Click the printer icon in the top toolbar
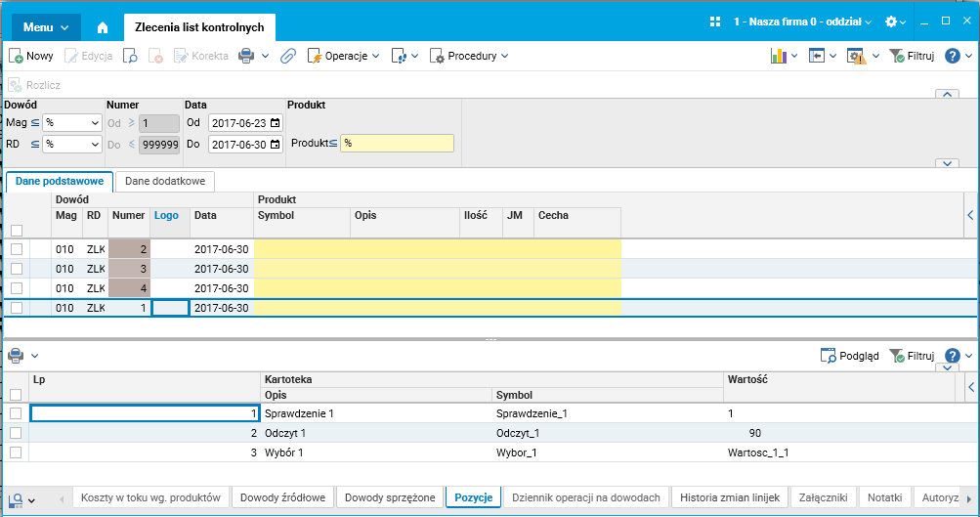 coord(246,57)
